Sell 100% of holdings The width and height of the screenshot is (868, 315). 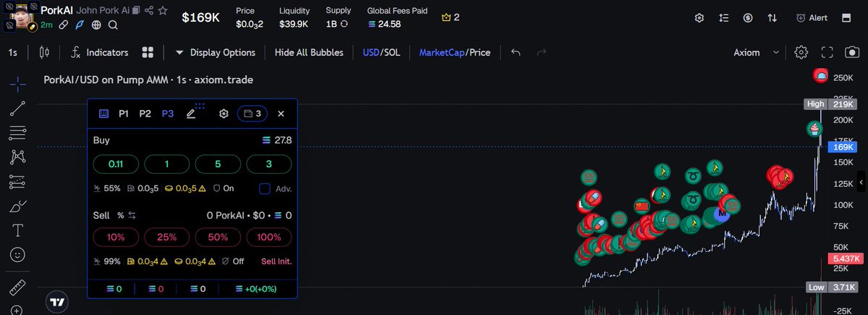pyautogui.click(x=269, y=237)
